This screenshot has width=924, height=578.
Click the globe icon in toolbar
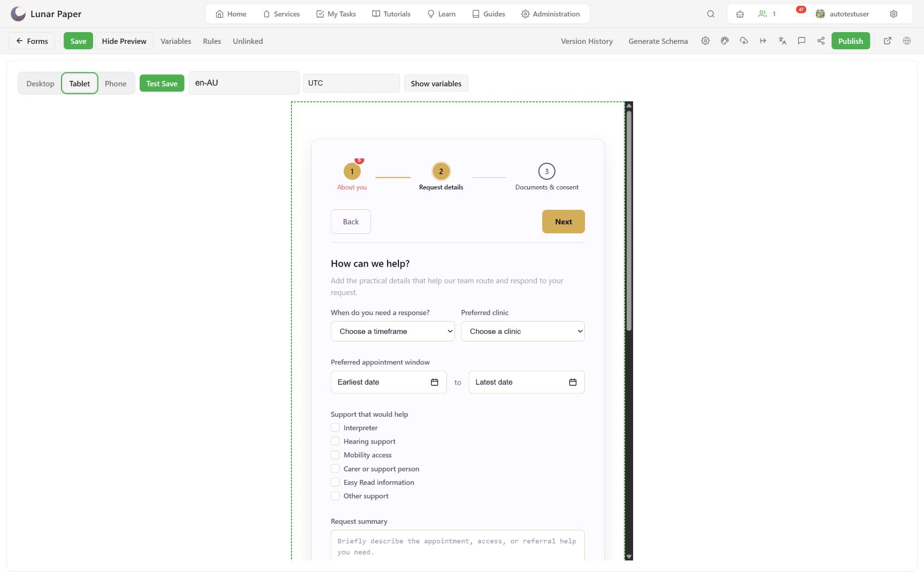click(x=907, y=41)
